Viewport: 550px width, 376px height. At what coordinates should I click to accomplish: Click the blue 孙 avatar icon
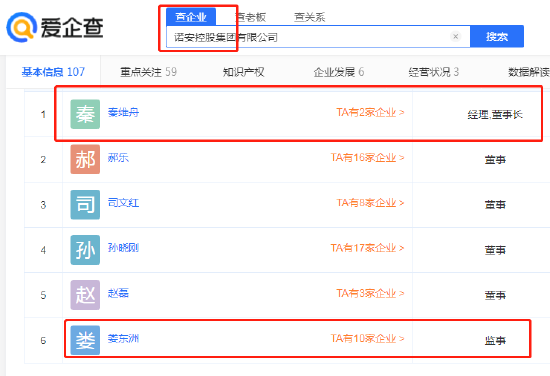[x=85, y=250]
